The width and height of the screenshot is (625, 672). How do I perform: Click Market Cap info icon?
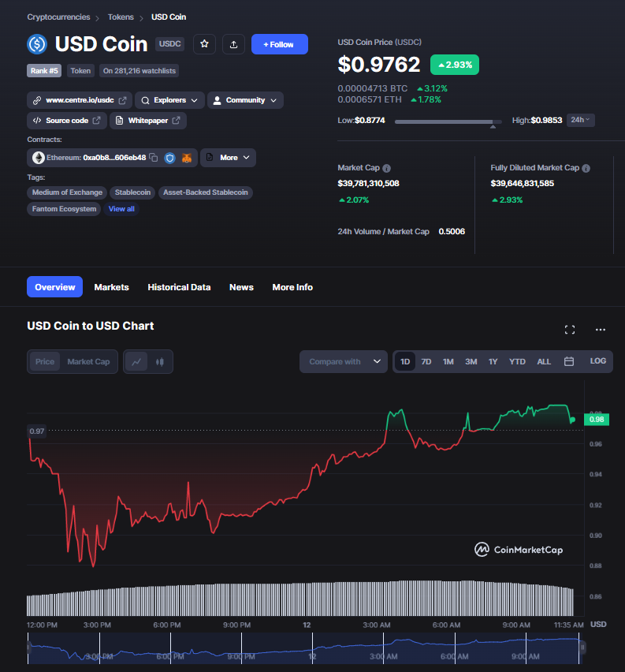[386, 169]
